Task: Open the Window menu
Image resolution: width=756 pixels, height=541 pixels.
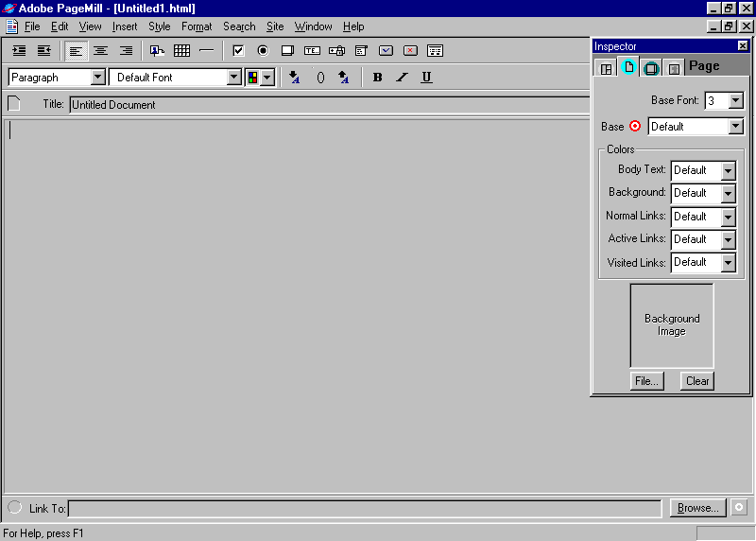Action: [x=314, y=26]
